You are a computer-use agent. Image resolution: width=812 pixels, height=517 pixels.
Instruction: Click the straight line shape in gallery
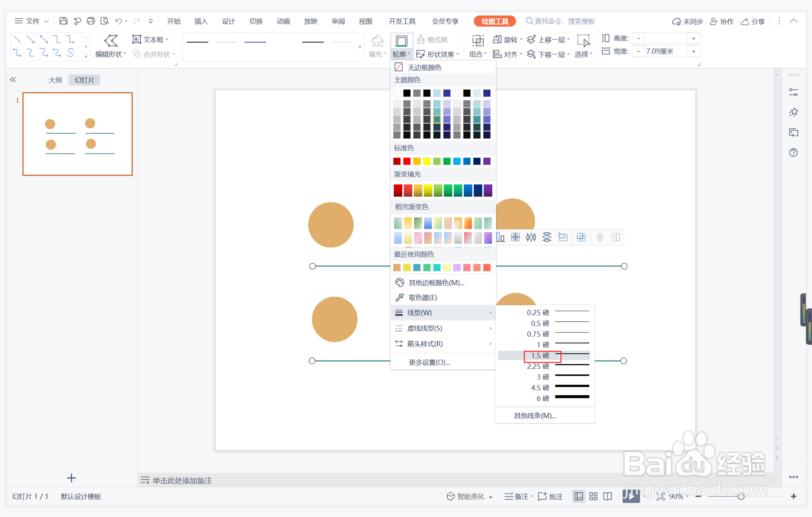tap(17, 39)
